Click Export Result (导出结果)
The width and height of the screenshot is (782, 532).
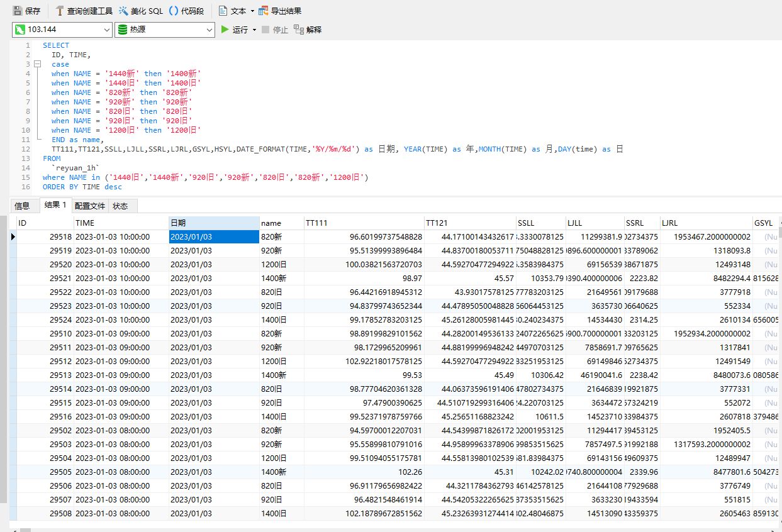pos(280,11)
